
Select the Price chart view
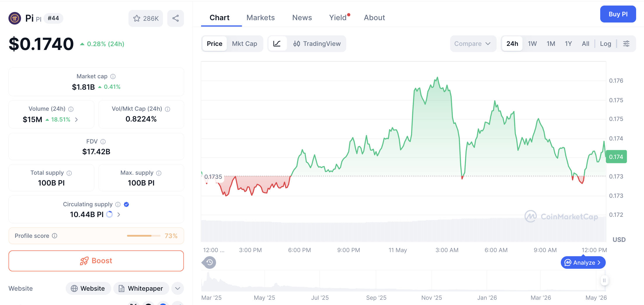click(215, 44)
